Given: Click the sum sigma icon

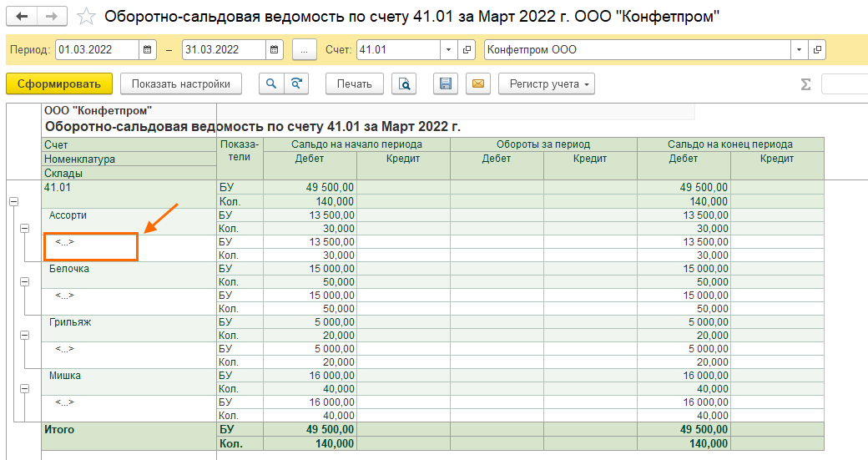Looking at the screenshot, I should [x=805, y=84].
